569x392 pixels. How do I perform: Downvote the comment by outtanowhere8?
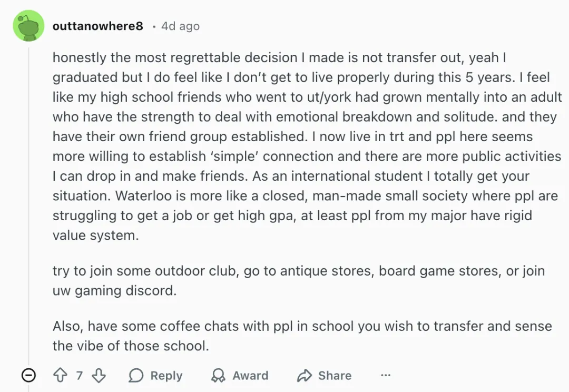coord(99,375)
